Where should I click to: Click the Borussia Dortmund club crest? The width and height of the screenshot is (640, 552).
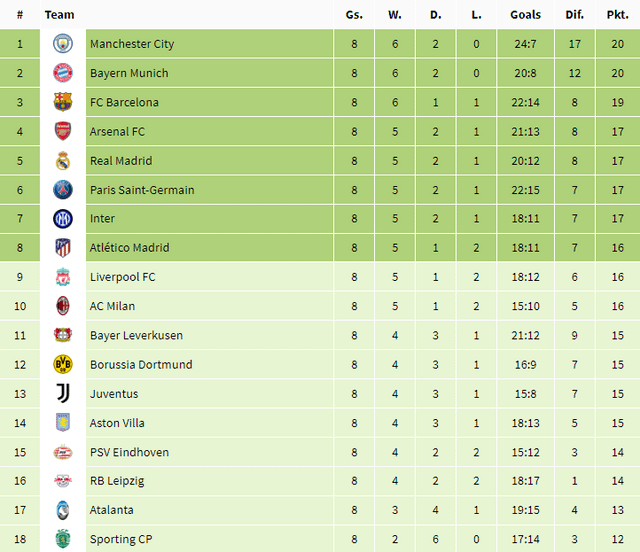(63, 365)
